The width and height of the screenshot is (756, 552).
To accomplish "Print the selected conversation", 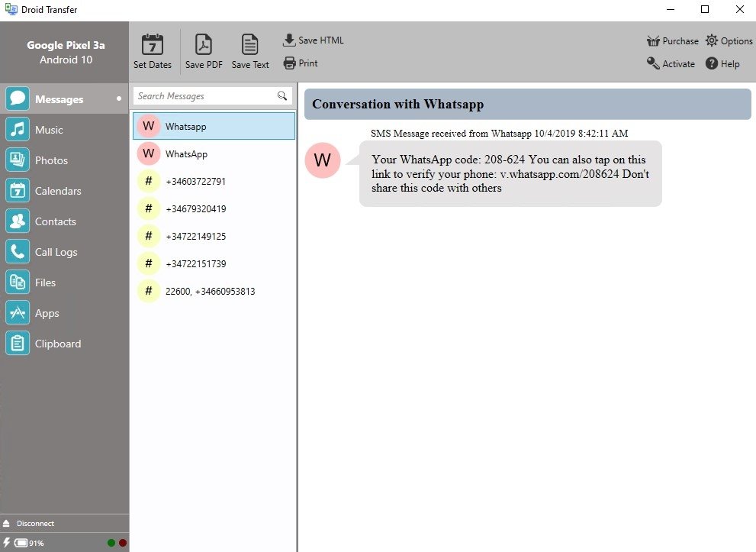I will tap(301, 63).
